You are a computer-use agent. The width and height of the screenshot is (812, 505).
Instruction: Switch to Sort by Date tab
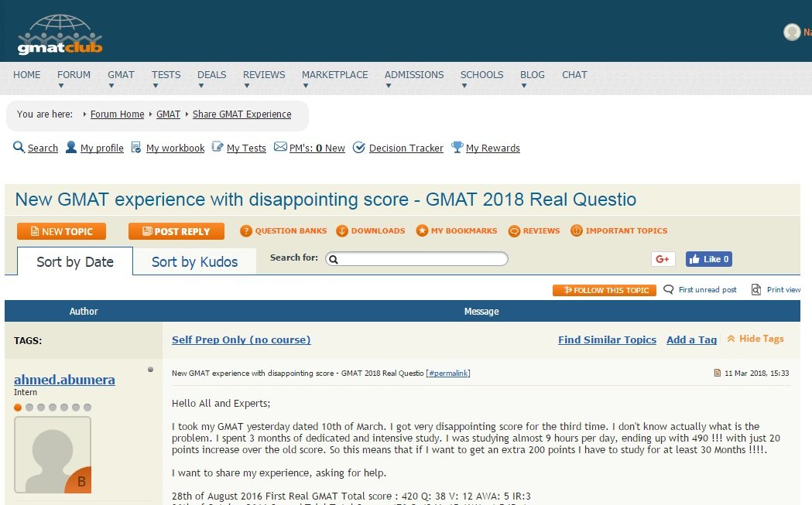click(75, 261)
